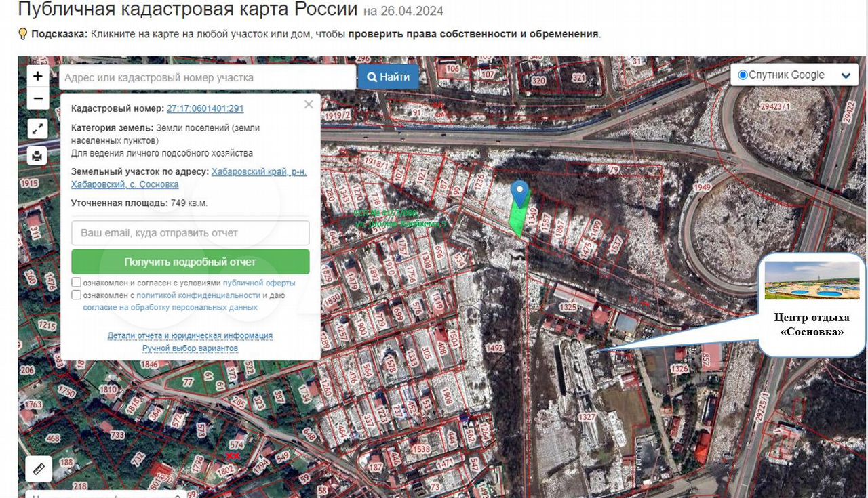
Task: Click the blue map marker pin
Action: [520, 193]
